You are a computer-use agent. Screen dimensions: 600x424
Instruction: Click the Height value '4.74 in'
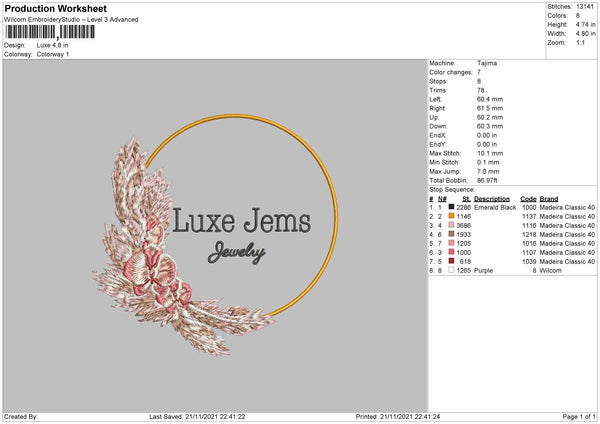[x=585, y=24]
